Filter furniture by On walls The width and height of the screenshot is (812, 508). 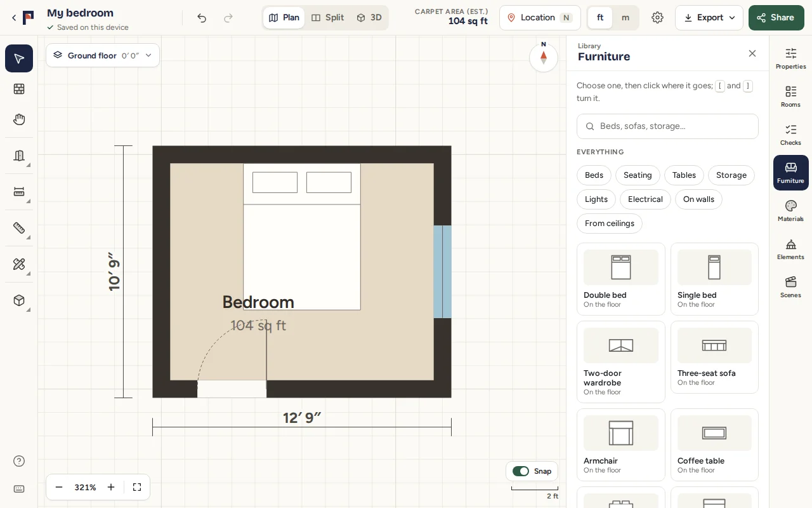click(x=698, y=199)
